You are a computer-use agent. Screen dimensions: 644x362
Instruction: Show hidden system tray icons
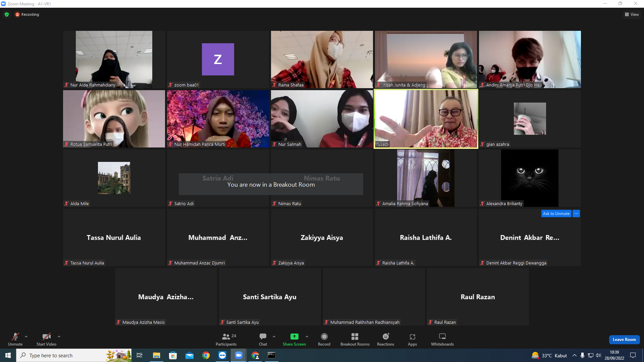575,355
